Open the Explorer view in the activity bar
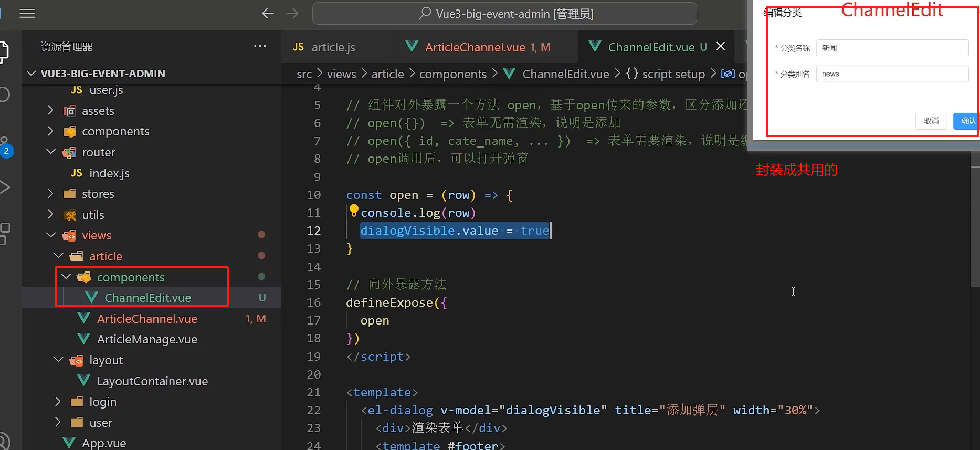This screenshot has height=450, width=980. point(4,52)
